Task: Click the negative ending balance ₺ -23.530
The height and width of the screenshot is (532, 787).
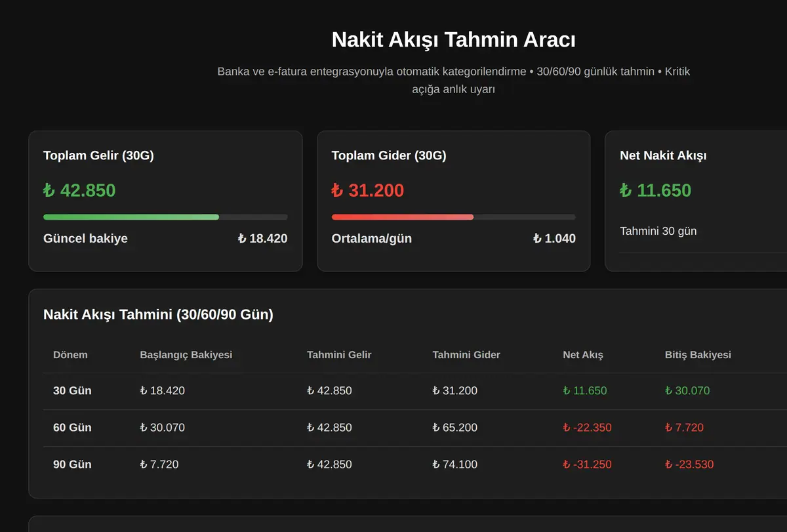Action: click(689, 464)
